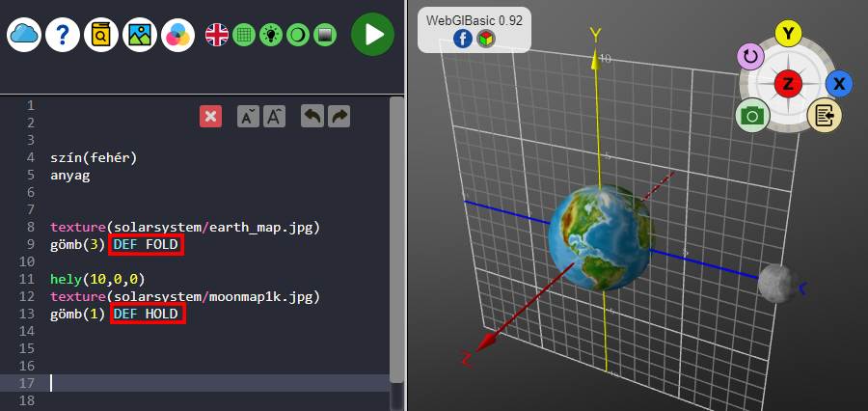Open help via the question mark icon

[63, 35]
